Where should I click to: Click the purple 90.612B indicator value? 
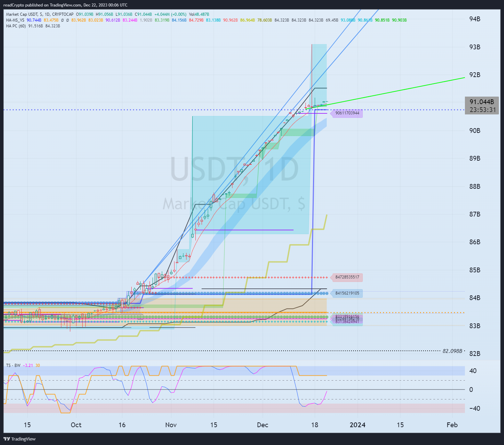[113, 20]
